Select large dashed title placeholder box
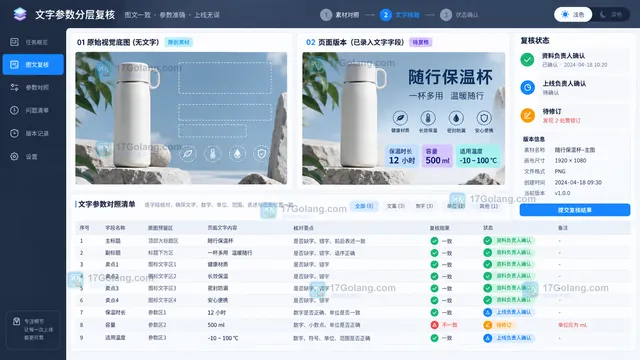Image resolution: width=640 pixels, height=360 pixels. [225, 78]
